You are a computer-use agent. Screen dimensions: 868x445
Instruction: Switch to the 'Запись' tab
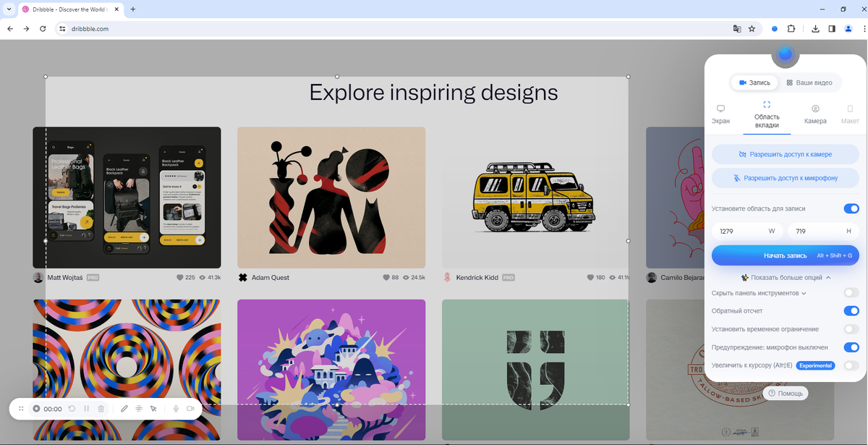point(754,82)
